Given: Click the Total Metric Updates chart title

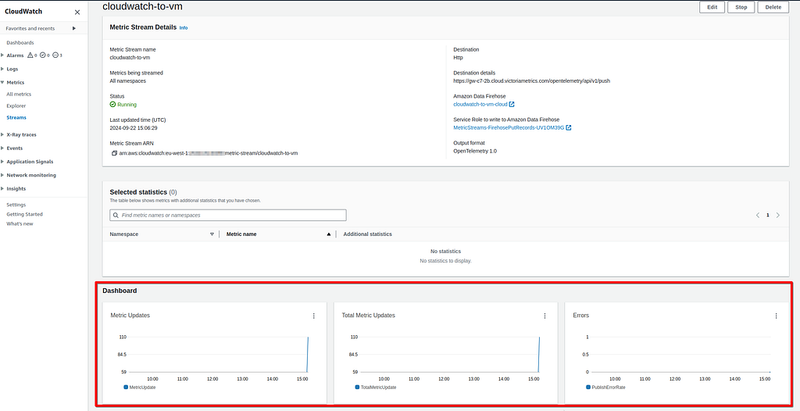Looking at the screenshot, I should coord(368,316).
